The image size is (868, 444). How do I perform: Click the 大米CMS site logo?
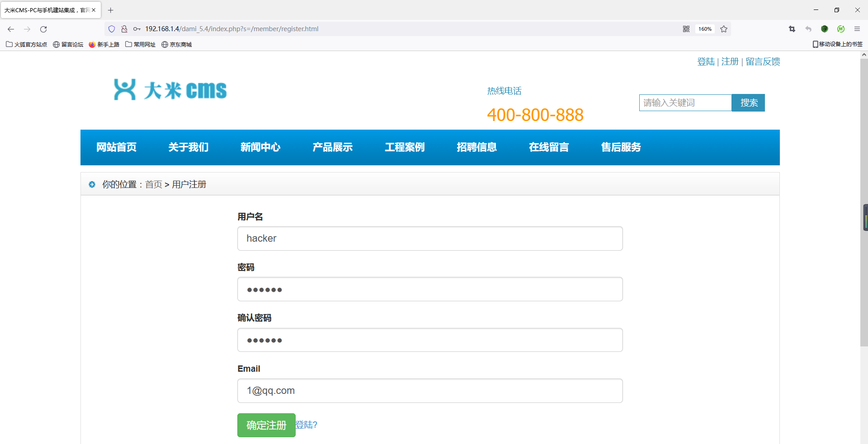(170, 90)
